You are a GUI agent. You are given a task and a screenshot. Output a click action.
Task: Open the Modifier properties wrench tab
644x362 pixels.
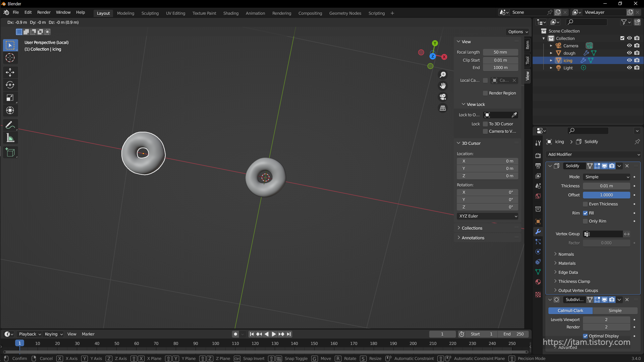coord(538,232)
